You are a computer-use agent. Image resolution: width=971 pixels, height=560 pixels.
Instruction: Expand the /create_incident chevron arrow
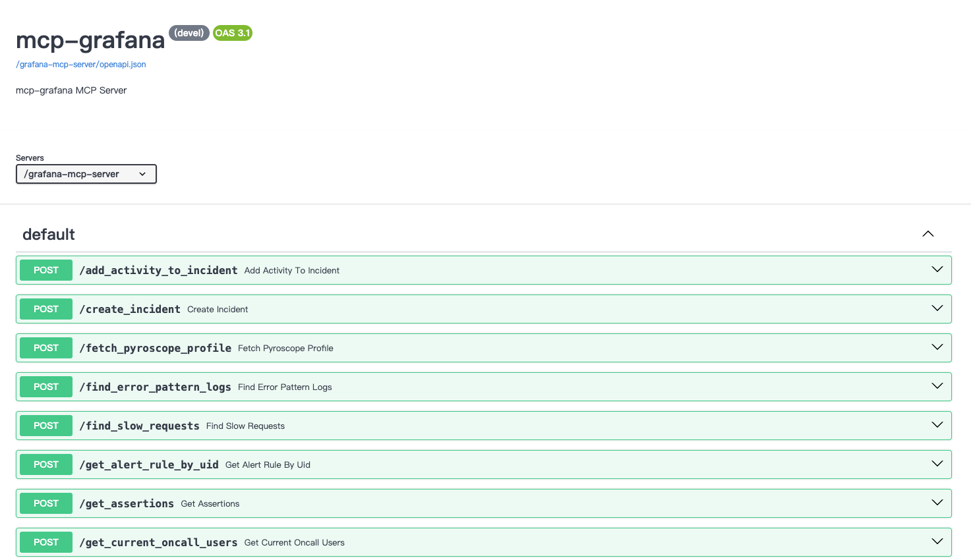click(937, 308)
